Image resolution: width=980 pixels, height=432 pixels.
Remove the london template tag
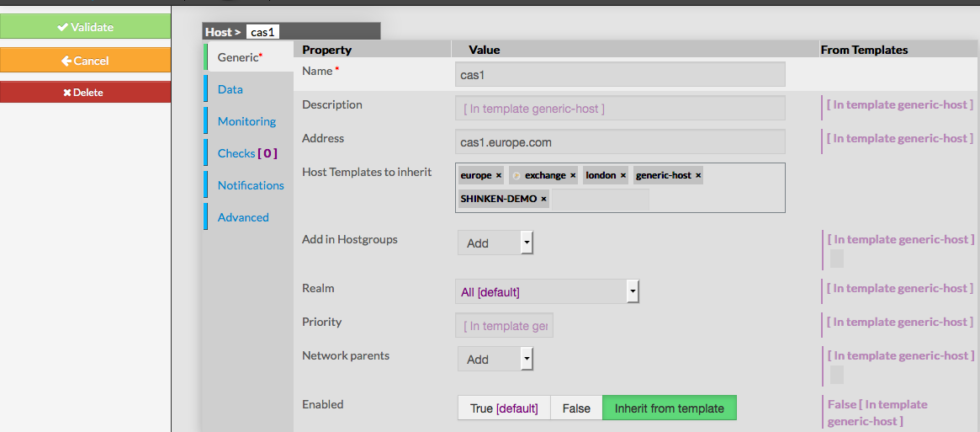623,176
